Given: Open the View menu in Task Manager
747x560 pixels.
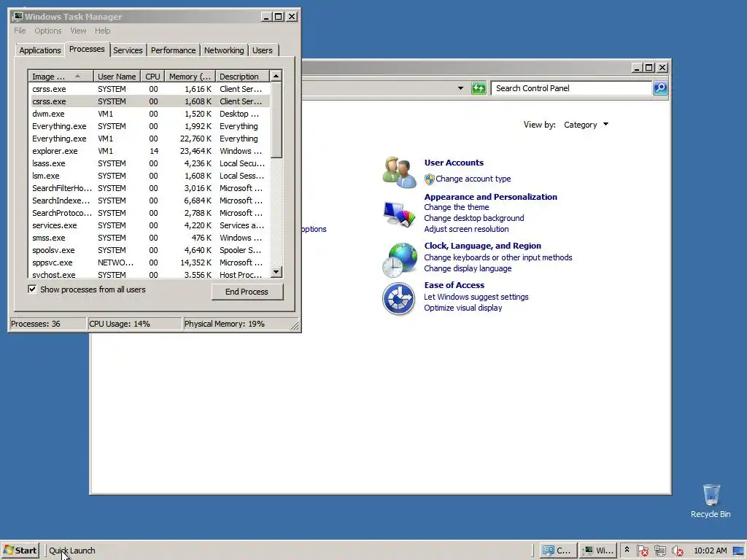Looking at the screenshot, I should point(78,31).
